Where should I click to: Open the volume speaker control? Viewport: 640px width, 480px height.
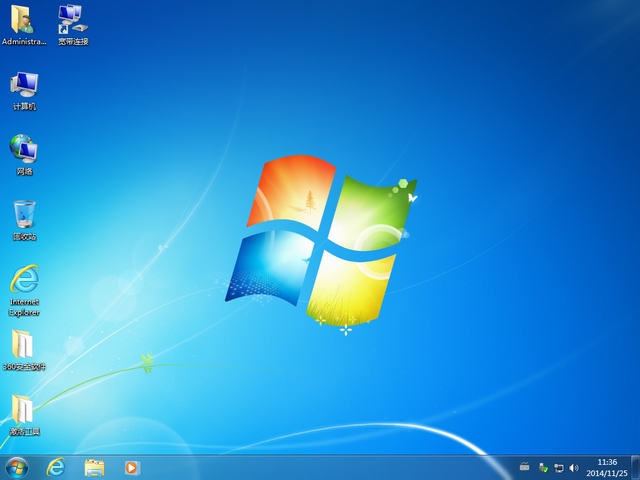[574, 467]
